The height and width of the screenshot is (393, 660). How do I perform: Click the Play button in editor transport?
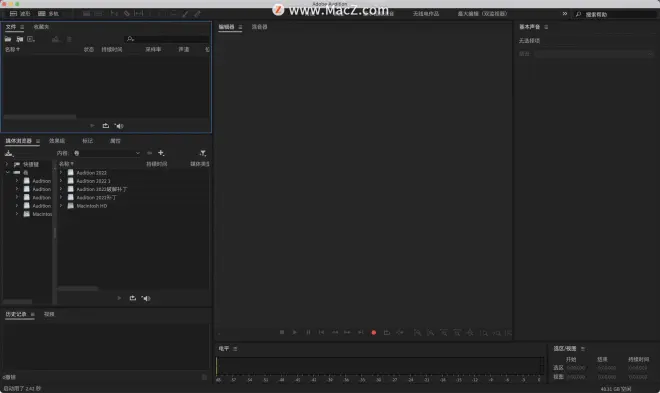point(295,332)
